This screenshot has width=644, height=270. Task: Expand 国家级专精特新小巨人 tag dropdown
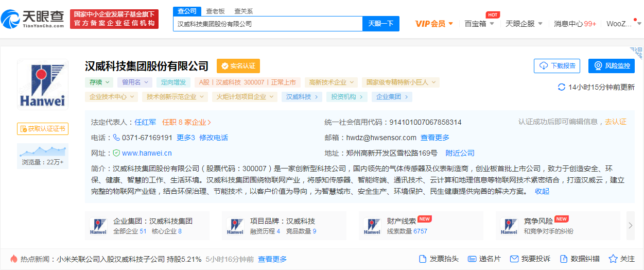[401, 82]
